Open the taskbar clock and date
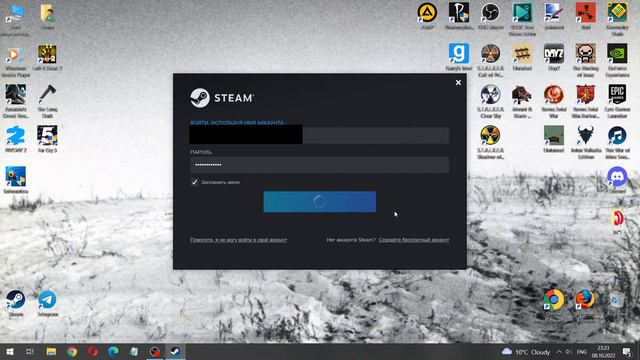 pos(603,351)
